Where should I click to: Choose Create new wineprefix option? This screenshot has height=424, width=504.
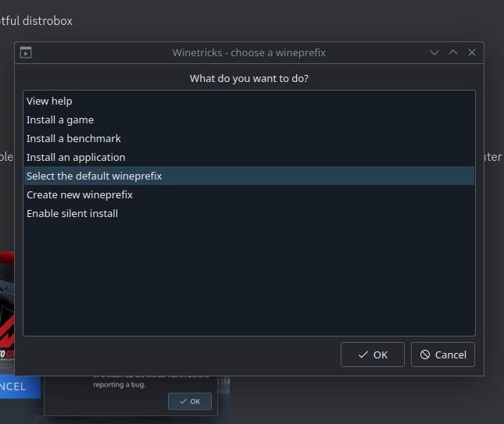point(80,194)
